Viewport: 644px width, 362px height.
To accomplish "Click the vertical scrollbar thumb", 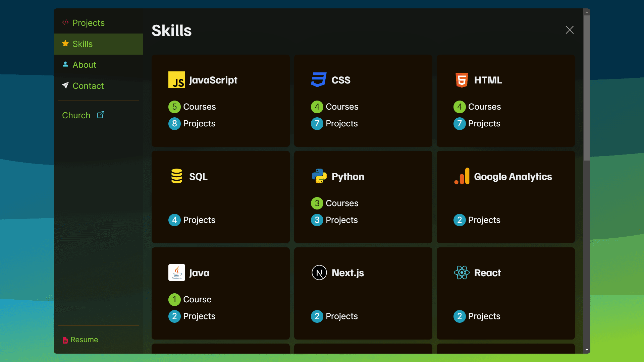I will coord(587,88).
